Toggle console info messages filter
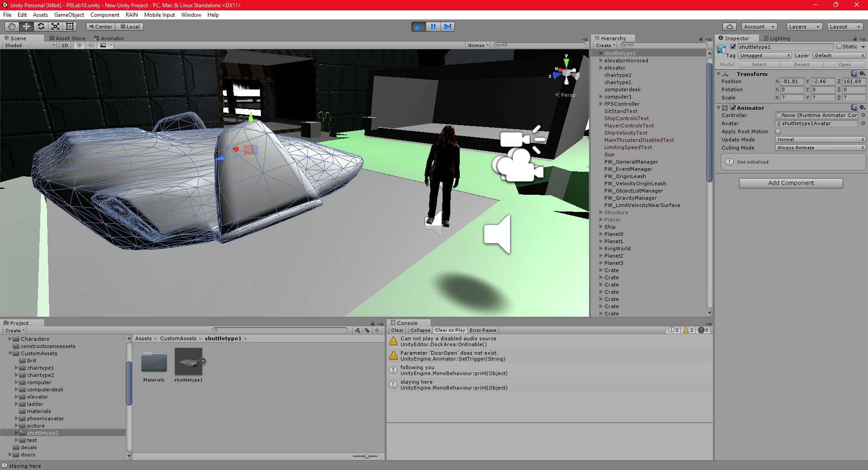Screen dimensions: 868x470 (673, 330)
